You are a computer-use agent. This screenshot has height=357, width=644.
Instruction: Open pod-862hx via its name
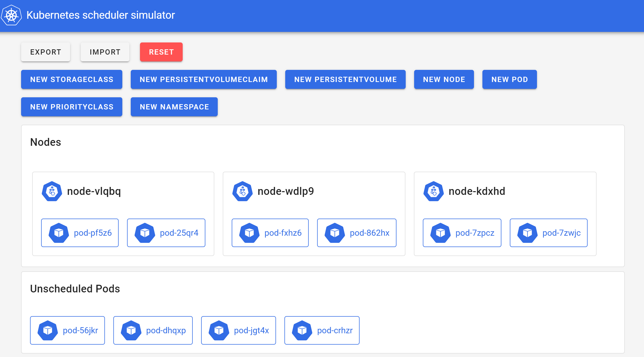(x=370, y=233)
